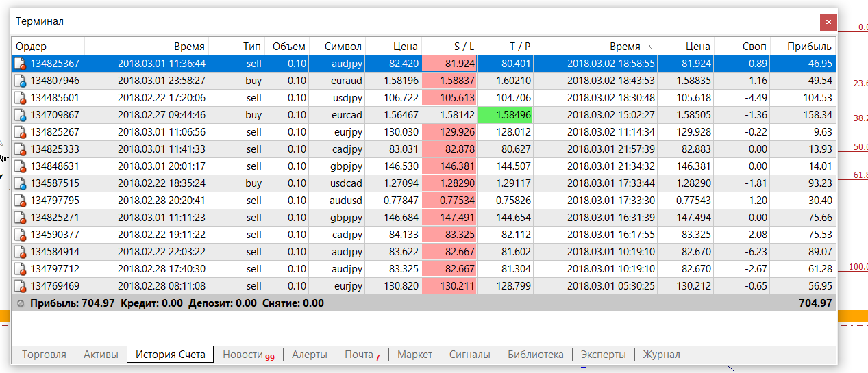Select icon of order 134825271
The image size is (868, 373).
[21, 218]
